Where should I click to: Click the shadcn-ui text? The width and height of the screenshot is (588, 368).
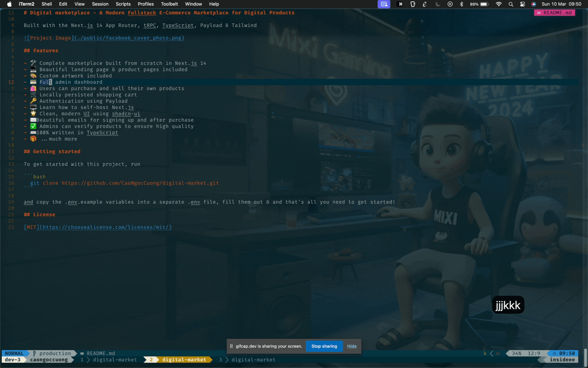click(x=126, y=114)
